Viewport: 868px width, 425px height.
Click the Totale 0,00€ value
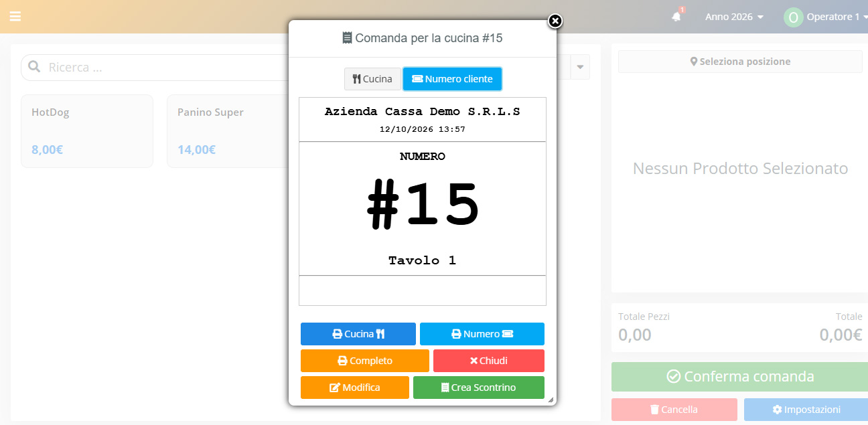[x=841, y=335]
